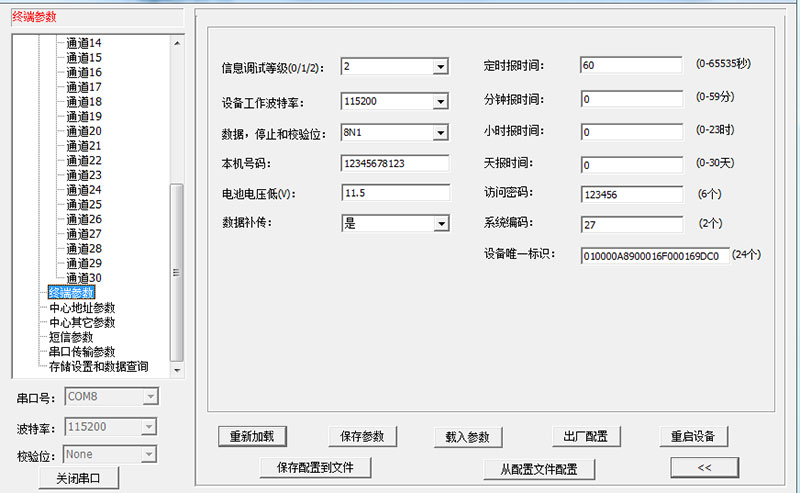Select 中心其它参数 in the tree
800x493 pixels.
click(82, 323)
